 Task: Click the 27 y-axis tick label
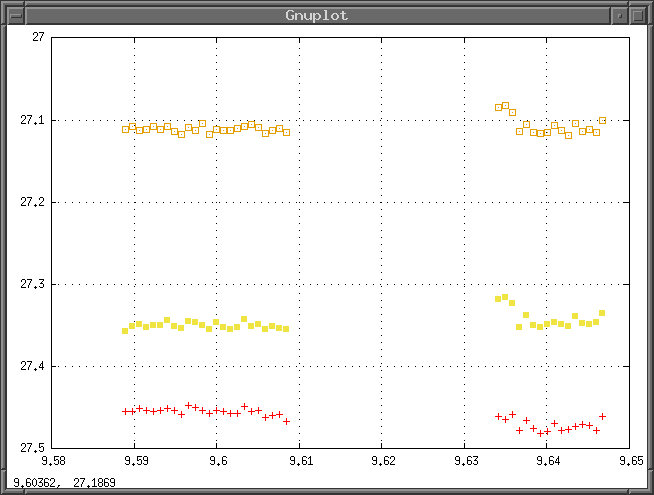[38, 38]
